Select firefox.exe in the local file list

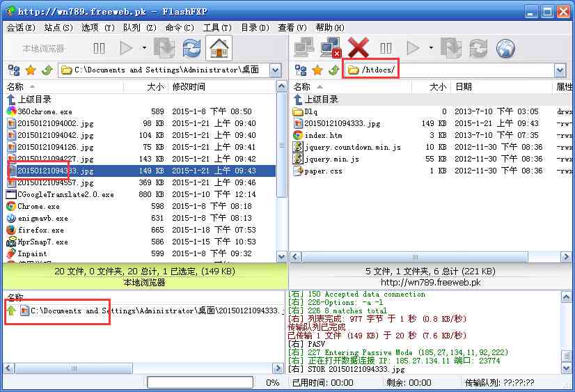(40, 230)
